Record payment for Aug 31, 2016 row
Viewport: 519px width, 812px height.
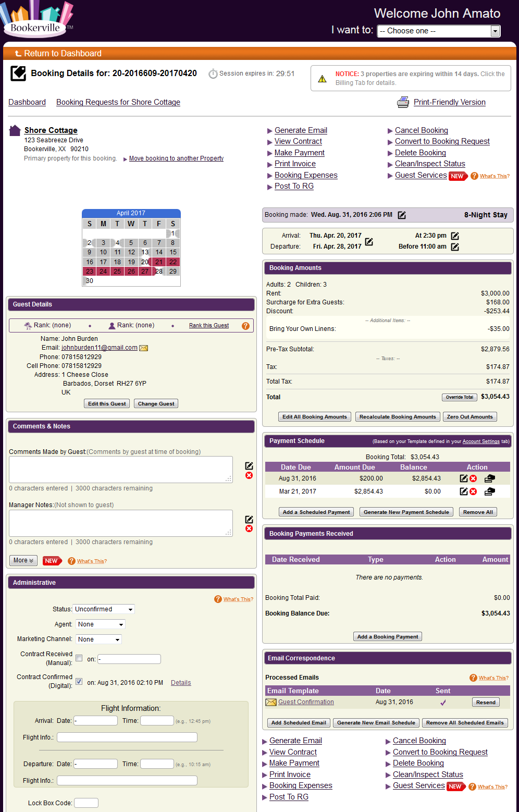pyautogui.click(x=489, y=478)
